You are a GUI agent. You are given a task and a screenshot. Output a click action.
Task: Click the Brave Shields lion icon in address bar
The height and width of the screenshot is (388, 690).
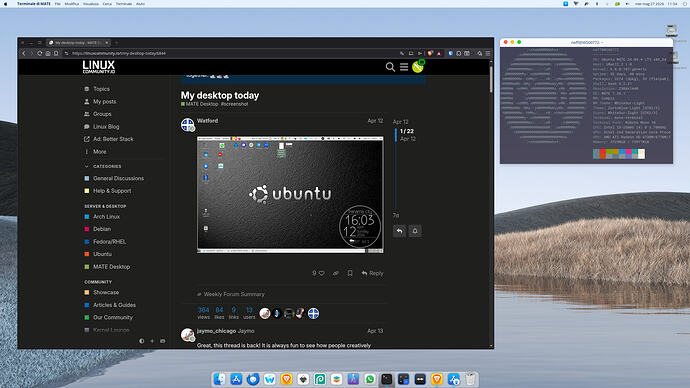[x=430, y=53]
